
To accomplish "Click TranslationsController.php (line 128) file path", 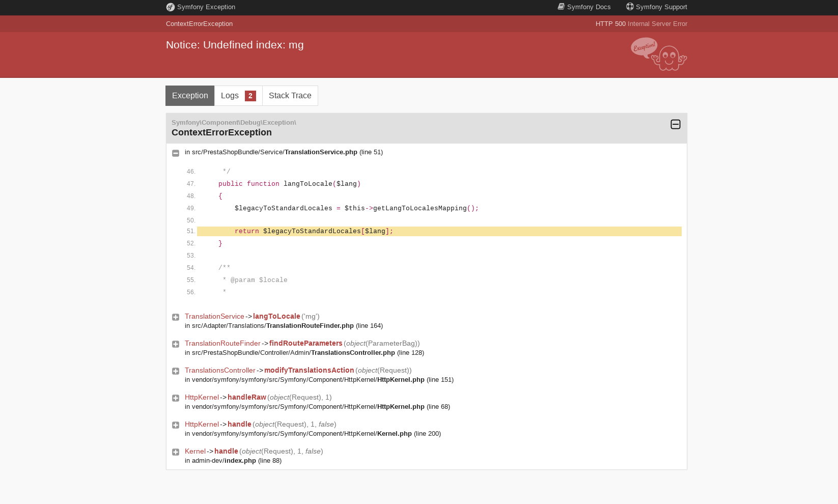I will tap(304, 353).
